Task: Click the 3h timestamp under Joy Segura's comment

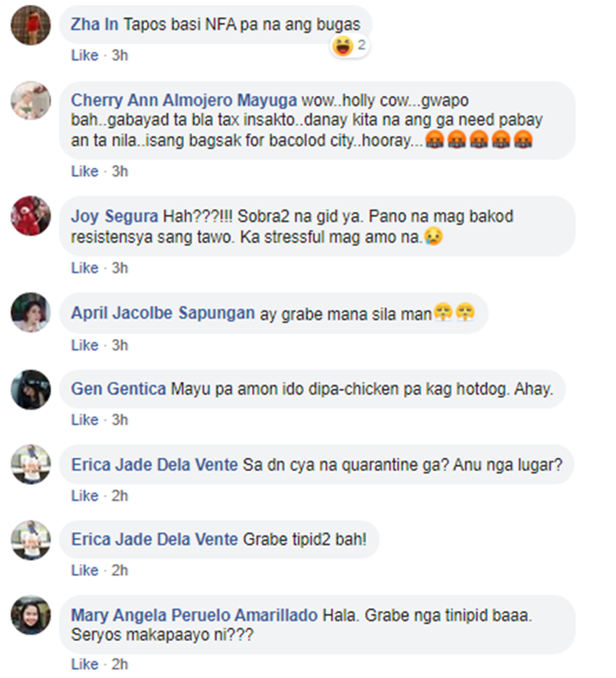Action: click(x=120, y=268)
